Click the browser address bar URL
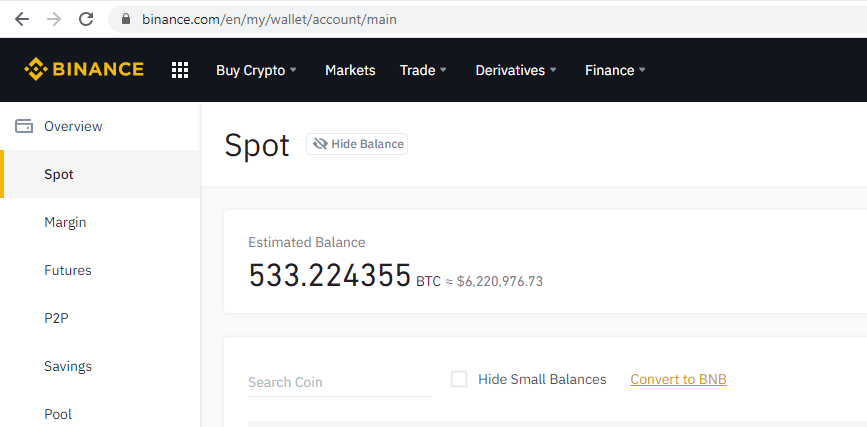This screenshot has height=427, width=867. [269, 19]
